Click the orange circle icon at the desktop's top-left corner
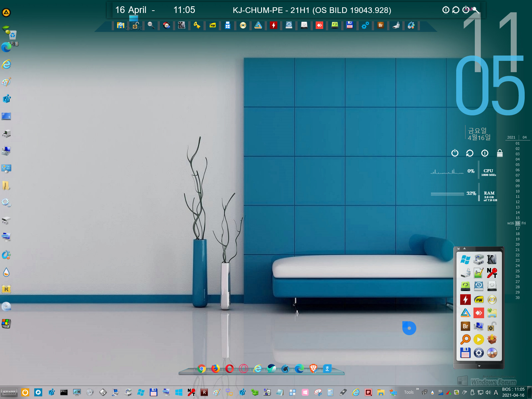 pyautogui.click(x=6, y=13)
